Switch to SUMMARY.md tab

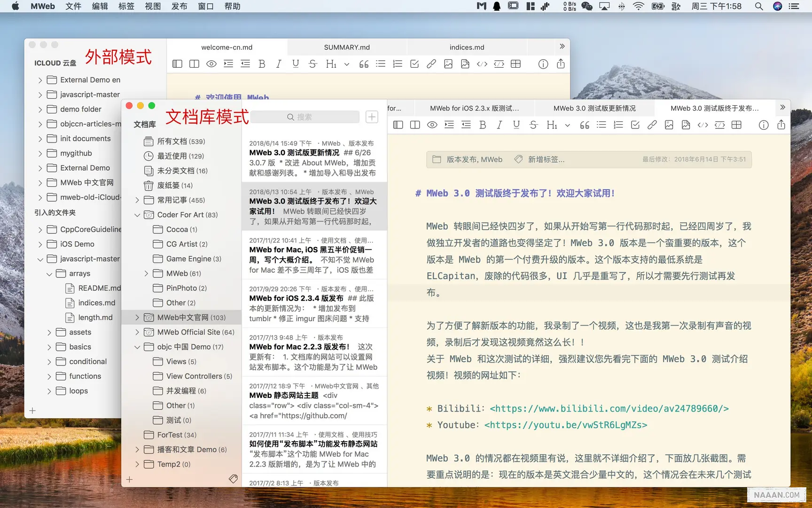click(x=347, y=47)
